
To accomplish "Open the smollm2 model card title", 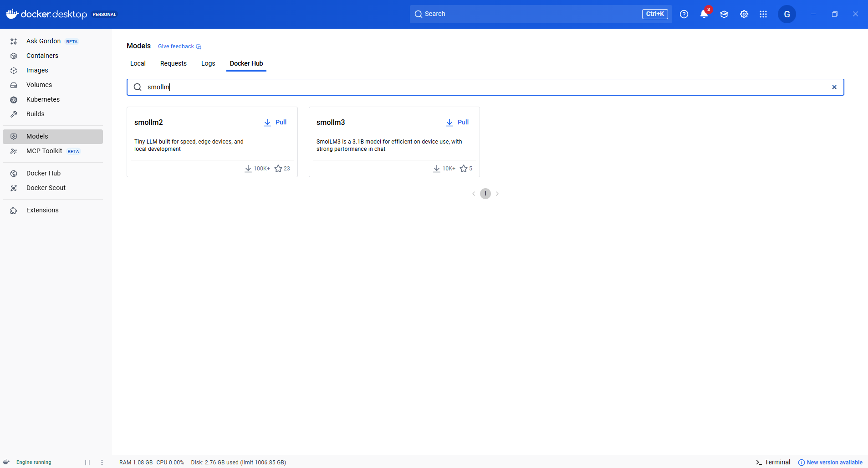I will 148,122.
